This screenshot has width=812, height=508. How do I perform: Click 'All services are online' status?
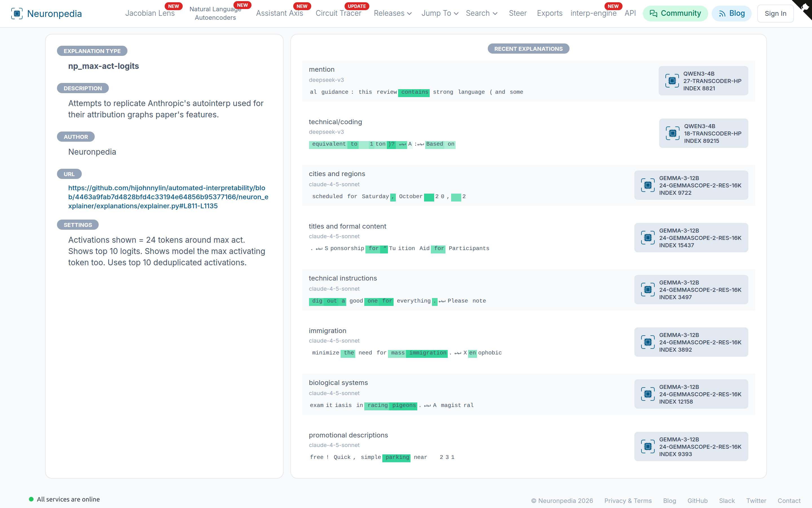pos(64,499)
